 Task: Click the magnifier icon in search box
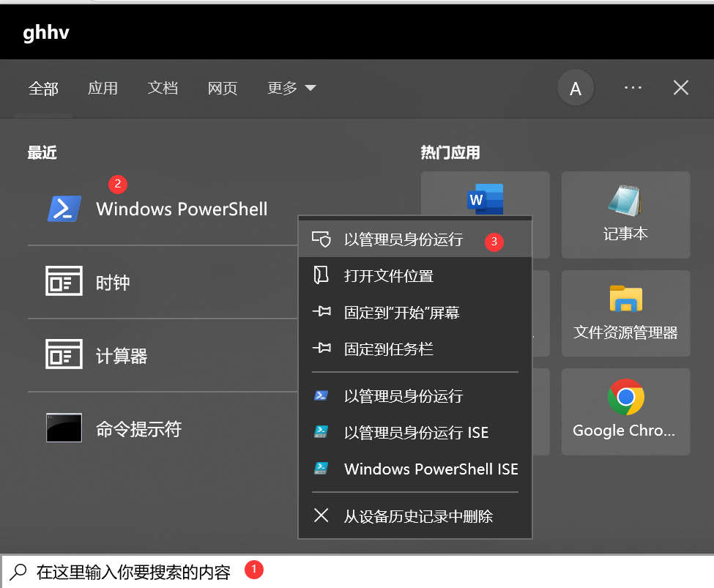(x=18, y=572)
